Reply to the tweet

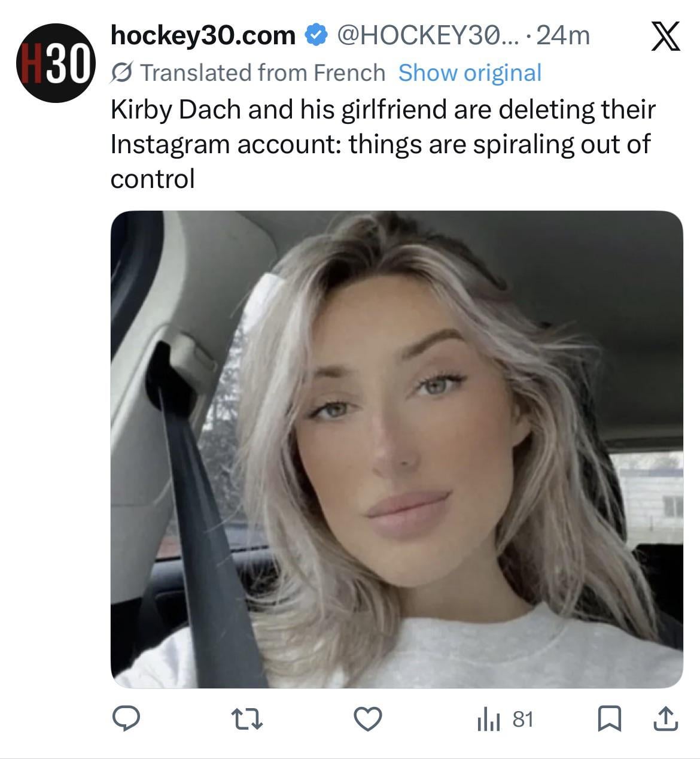tap(126, 719)
